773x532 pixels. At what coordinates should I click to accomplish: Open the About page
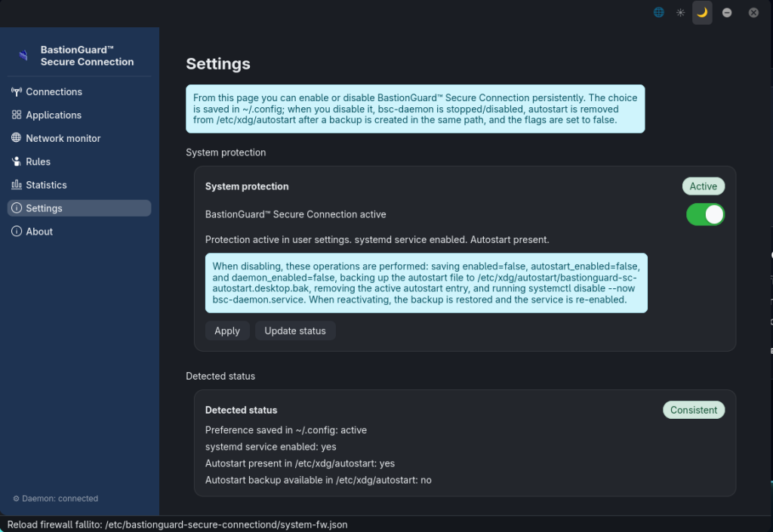coord(79,232)
